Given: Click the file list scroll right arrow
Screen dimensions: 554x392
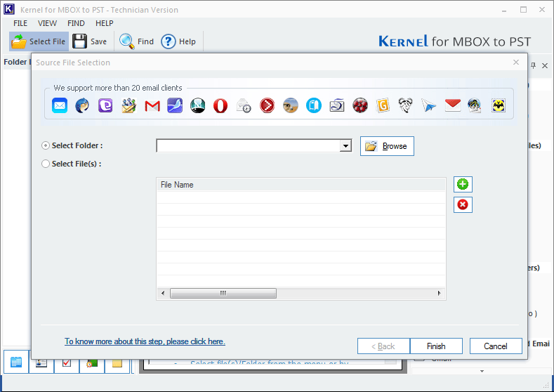Looking at the screenshot, I should coord(439,293).
